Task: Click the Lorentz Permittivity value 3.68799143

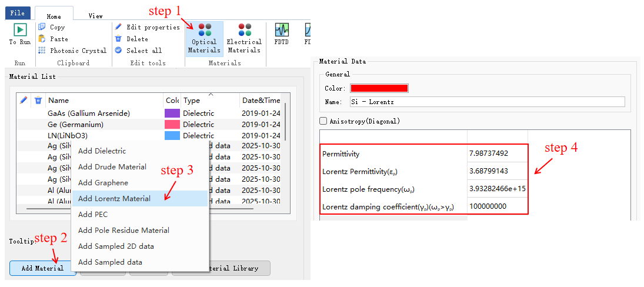Action: click(x=498, y=171)
